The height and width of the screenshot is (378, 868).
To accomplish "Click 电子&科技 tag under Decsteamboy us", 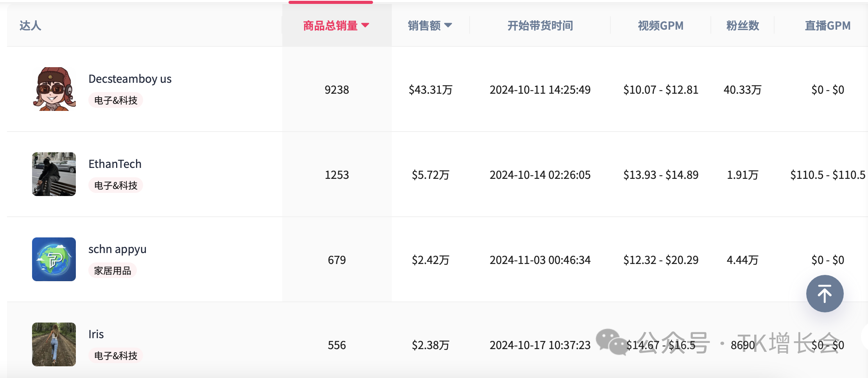I will pyautogui.click(x=116, y=100).
